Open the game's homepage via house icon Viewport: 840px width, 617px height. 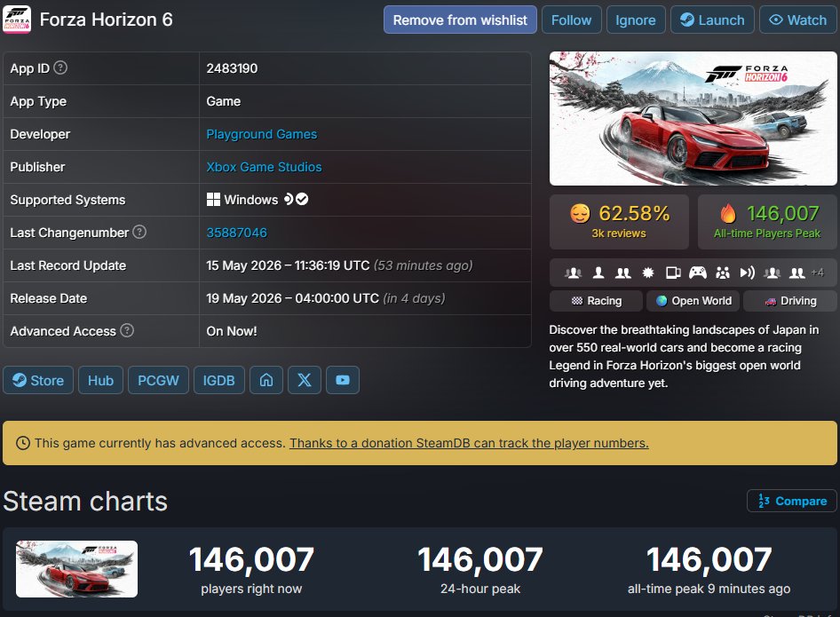pos(266,380)
